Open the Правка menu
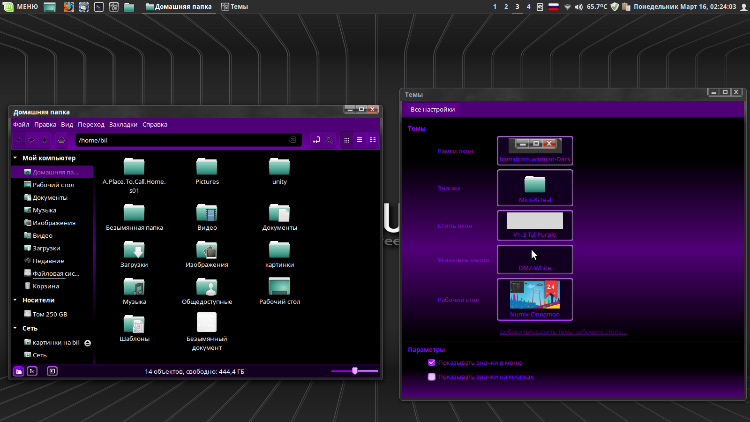The height and width of the screenshot is (422, 750). pos(45,125)
